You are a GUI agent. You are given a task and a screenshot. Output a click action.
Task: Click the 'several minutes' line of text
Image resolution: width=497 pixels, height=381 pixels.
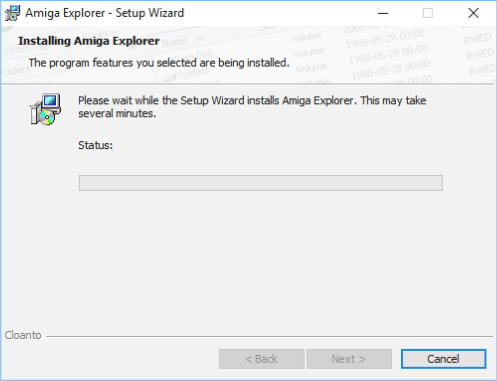tap(117, 114)
